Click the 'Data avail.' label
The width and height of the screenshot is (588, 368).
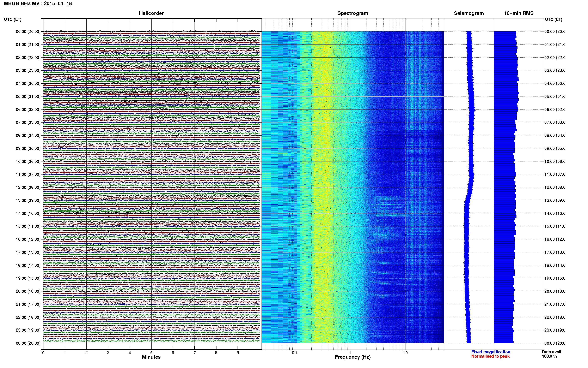tap(552, 352)
